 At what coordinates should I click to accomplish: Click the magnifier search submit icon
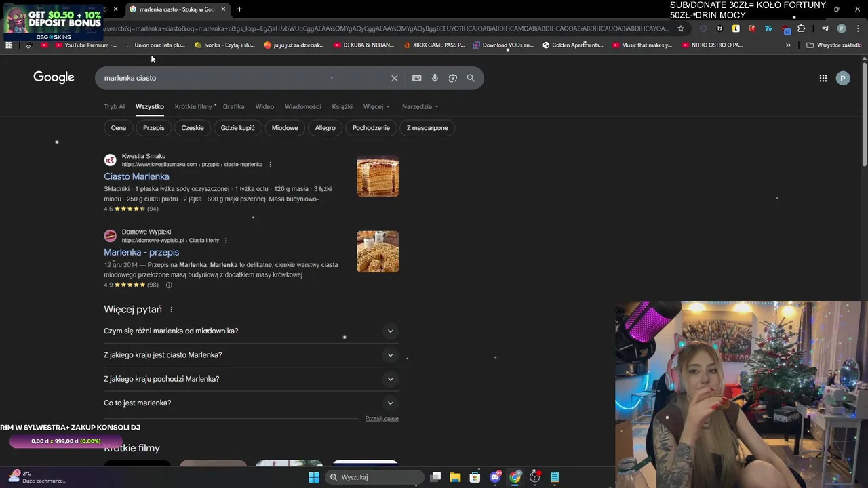coord(471,78)
